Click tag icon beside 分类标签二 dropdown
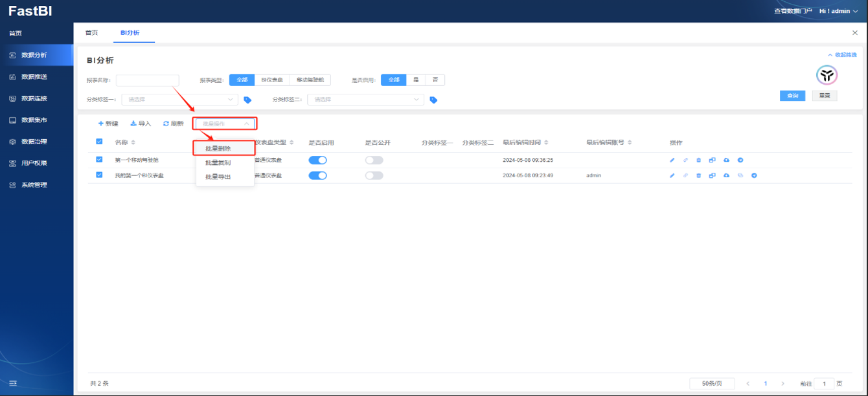Screen dimensions: 868x396 pos(434,100)
